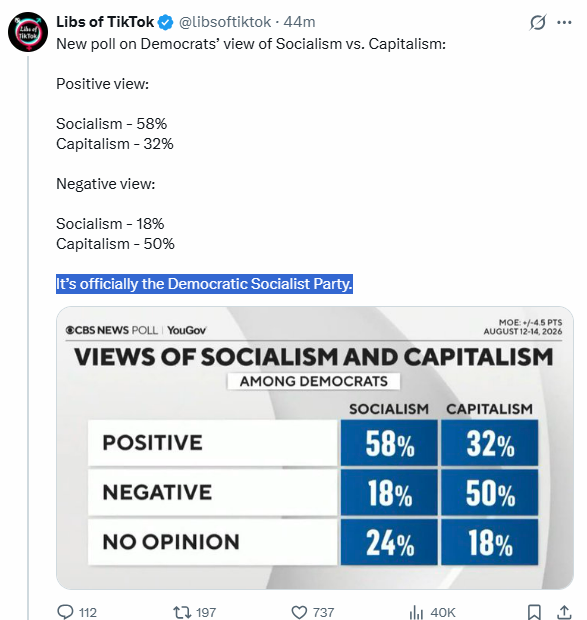
Task: Open the three-dot more options menu
Action: coord(564,23)
